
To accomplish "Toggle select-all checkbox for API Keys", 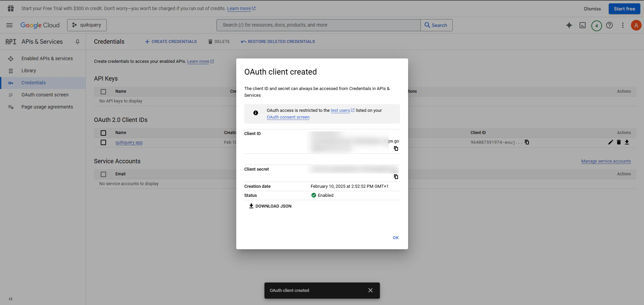I will click(103, 92).
